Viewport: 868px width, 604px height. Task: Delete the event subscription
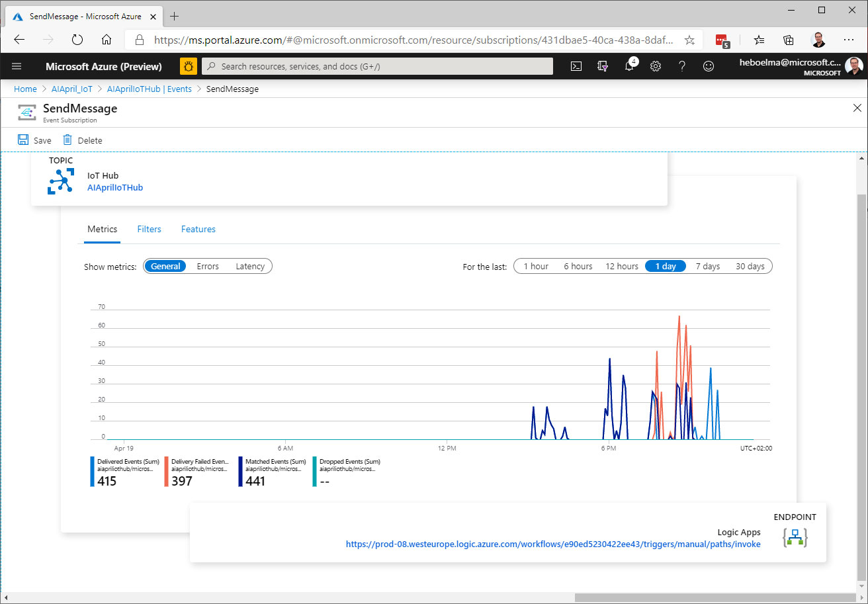[x=83, y=140]
